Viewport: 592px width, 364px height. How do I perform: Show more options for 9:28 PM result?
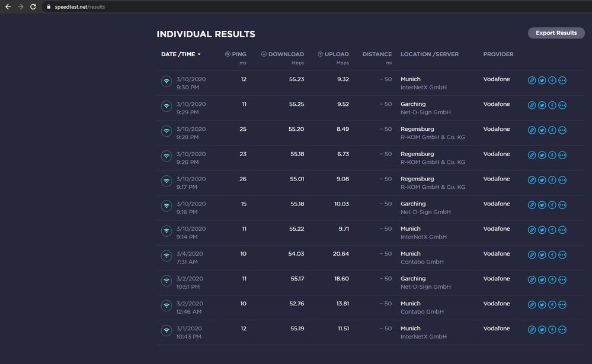[562, 130]
